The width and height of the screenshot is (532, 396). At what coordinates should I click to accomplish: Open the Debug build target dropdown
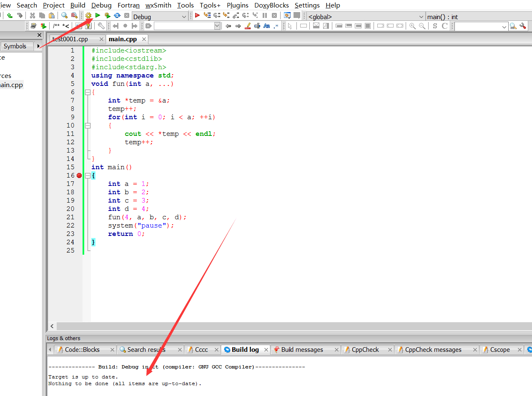click(184, 17)
